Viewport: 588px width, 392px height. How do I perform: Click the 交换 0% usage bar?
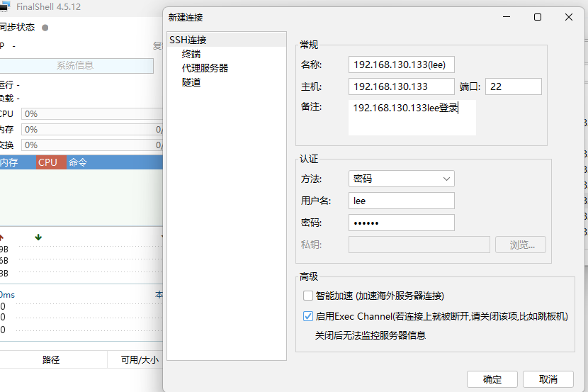tap(92, 145)
